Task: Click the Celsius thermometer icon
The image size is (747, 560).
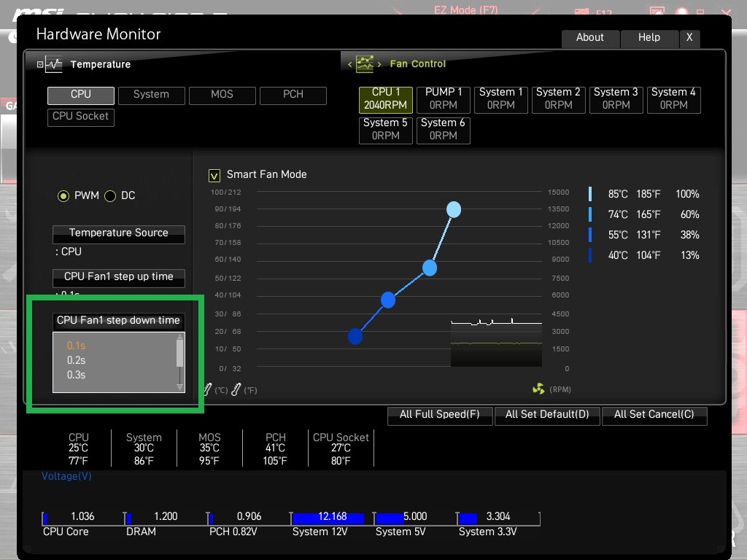Action: point(208,389)
